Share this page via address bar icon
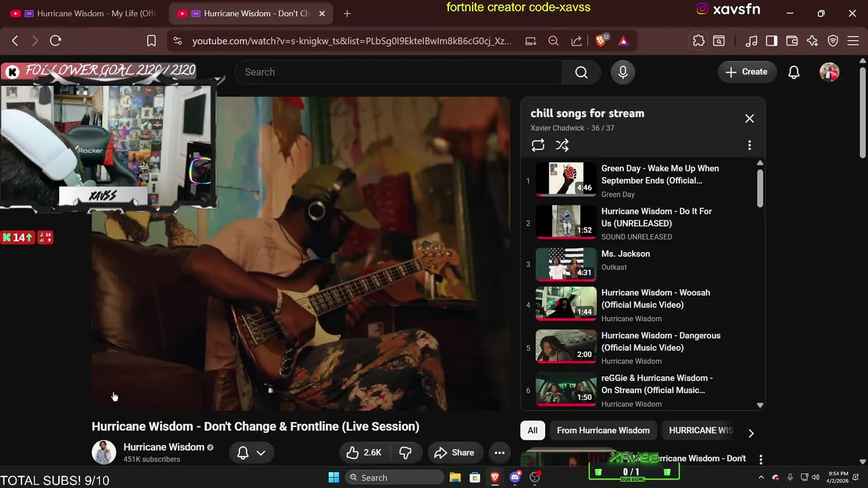The height and width of the screenshot is (488, 868). pyautogui.click(x=576, y=41)
